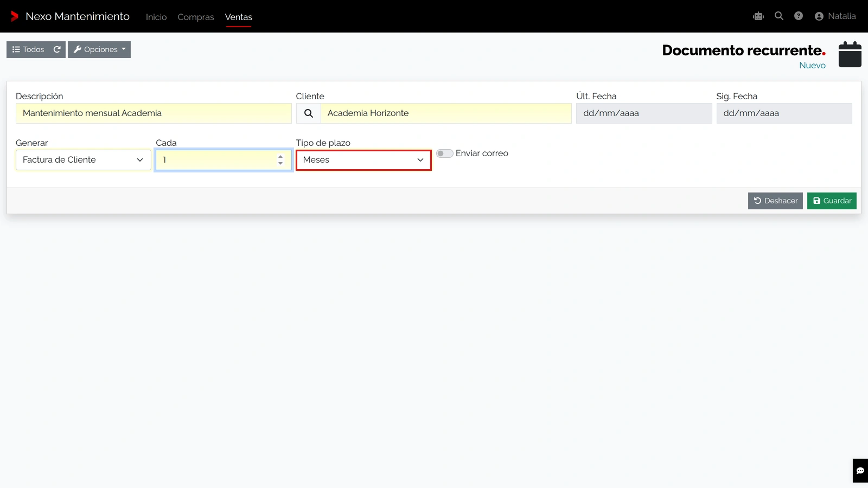Decrease the Cada value with down arrow

tap(280, 163)
